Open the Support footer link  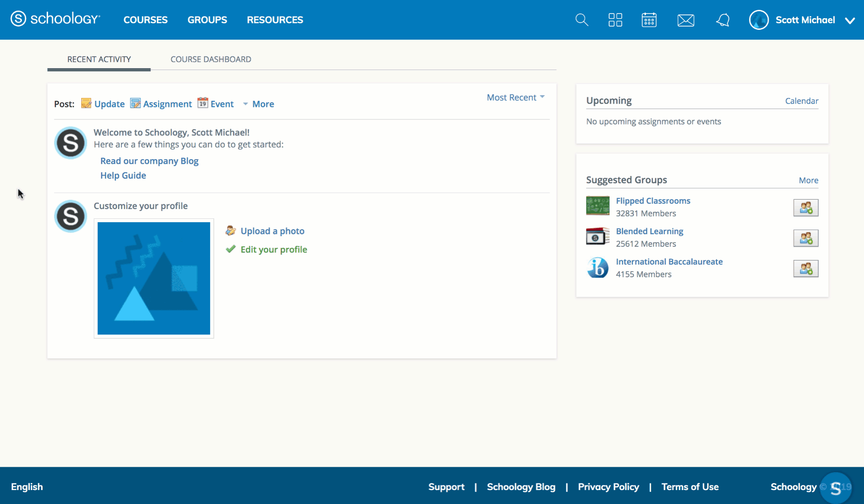point(446,487)
